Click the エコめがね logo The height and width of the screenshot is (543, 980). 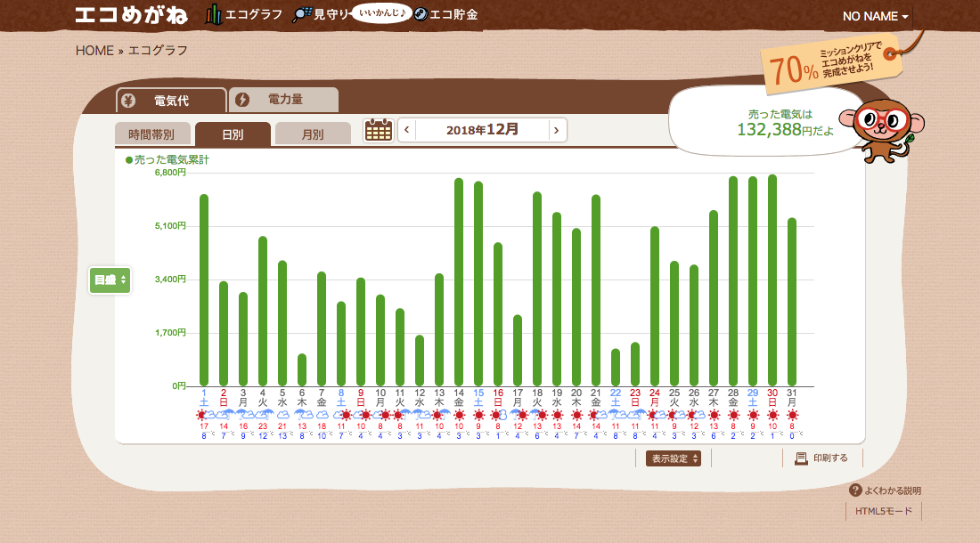(x=131, y=15)
